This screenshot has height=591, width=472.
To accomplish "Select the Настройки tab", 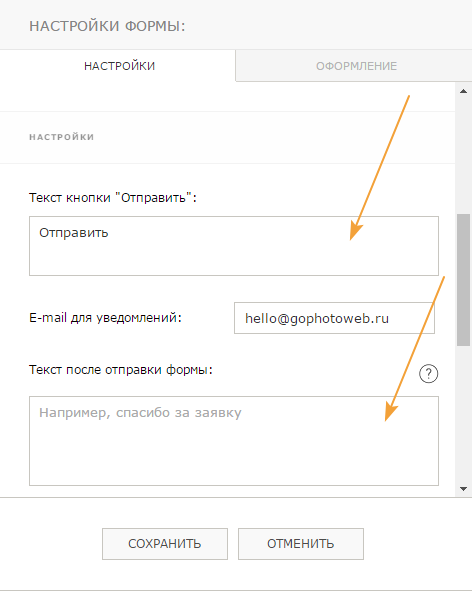I will coord(119,66).
